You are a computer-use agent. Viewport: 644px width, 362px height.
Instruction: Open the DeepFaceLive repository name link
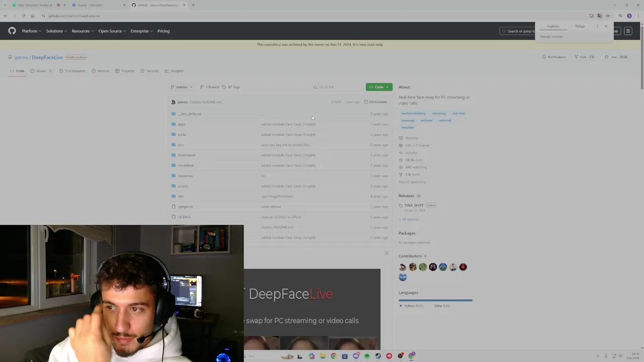pyautogui.click(x=47, y=57)
